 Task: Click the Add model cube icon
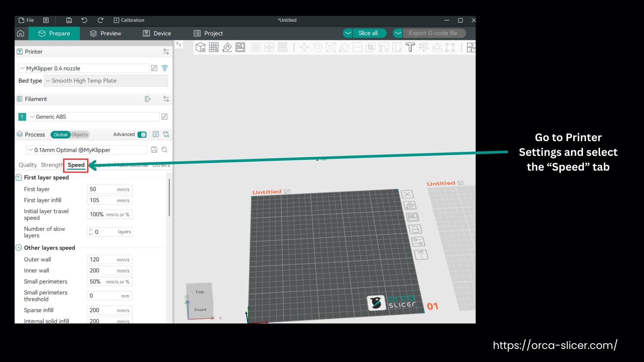pos(201,47)
